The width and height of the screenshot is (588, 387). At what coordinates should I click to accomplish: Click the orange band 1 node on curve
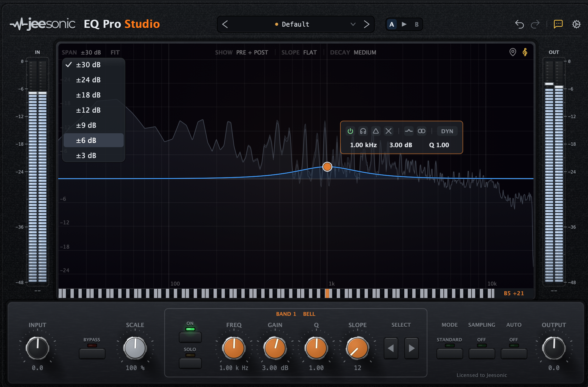[x=327, y=167]
